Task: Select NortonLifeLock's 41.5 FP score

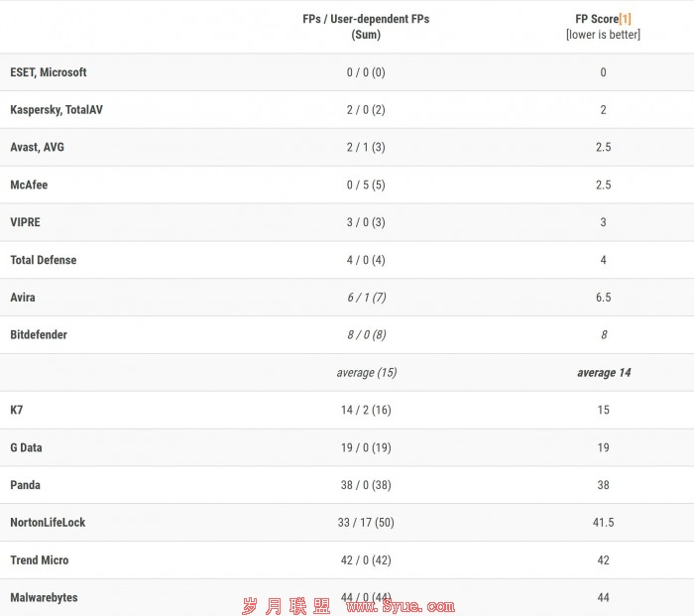Action: 603,523
